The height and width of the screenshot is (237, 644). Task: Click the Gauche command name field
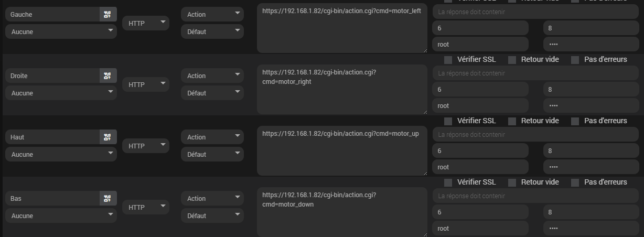52,15
